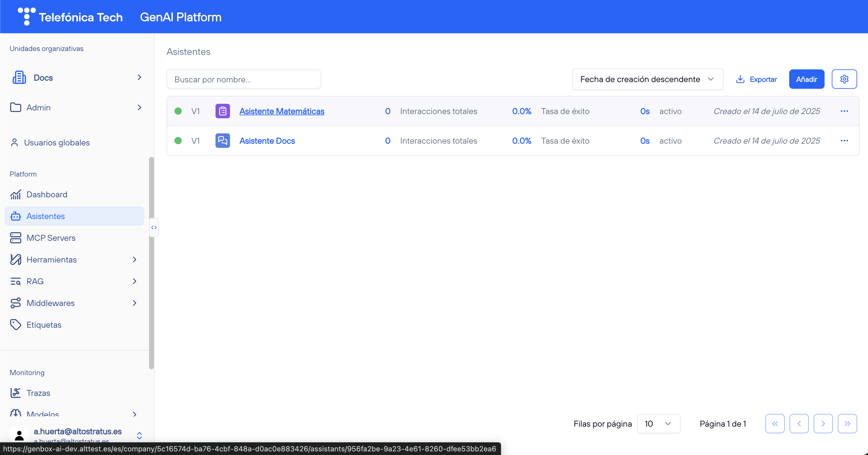Open the sort order dropdown
The width and height of the screenshot is (868, 455).
tap(647, 79)
